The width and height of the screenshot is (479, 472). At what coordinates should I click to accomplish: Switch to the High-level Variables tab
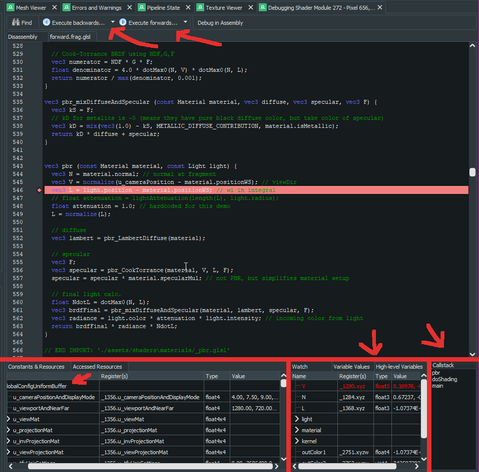[399, 367]
